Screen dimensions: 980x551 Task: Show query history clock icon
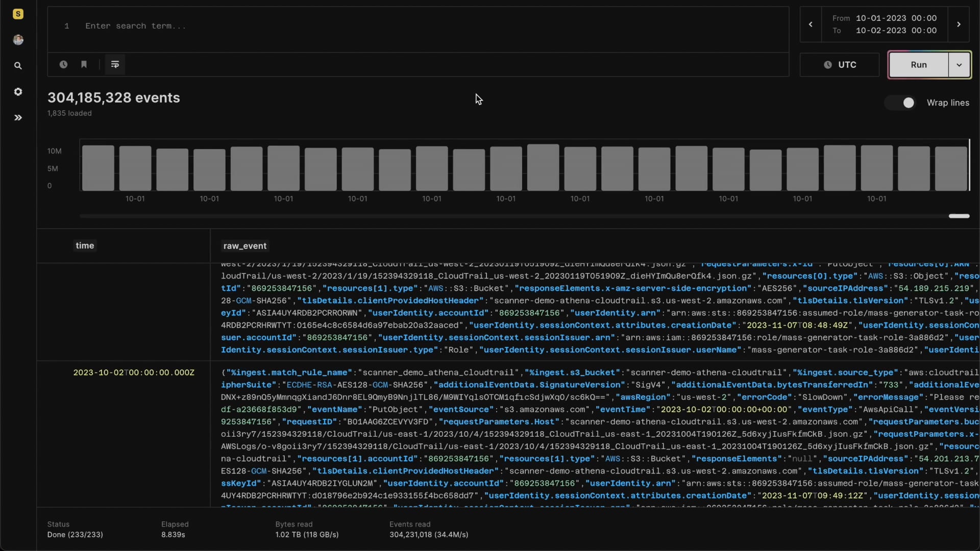63,64
